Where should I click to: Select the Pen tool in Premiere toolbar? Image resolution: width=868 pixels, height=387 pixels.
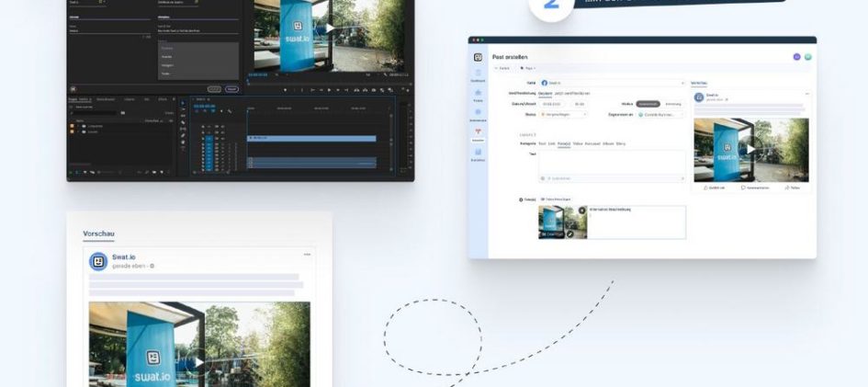click(183, 136)
